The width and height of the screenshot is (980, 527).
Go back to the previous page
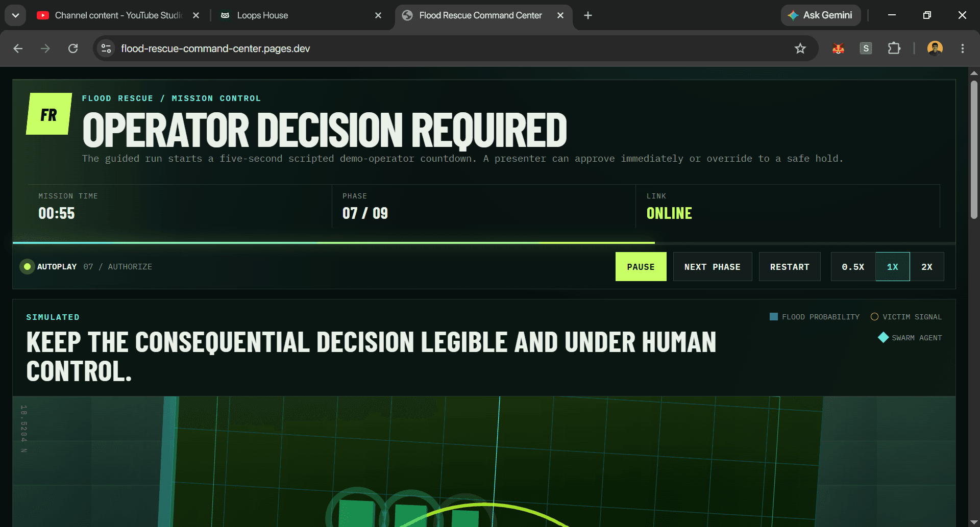18,48
